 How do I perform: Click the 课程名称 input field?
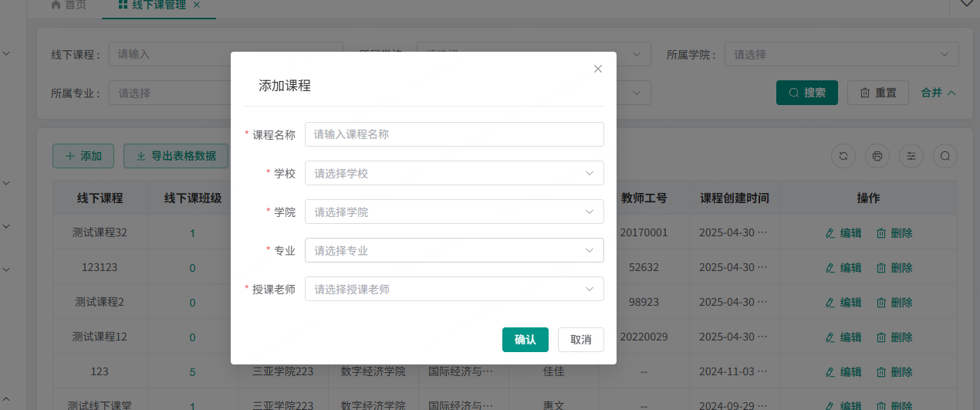pyautogui.click(x=454, y=134)
